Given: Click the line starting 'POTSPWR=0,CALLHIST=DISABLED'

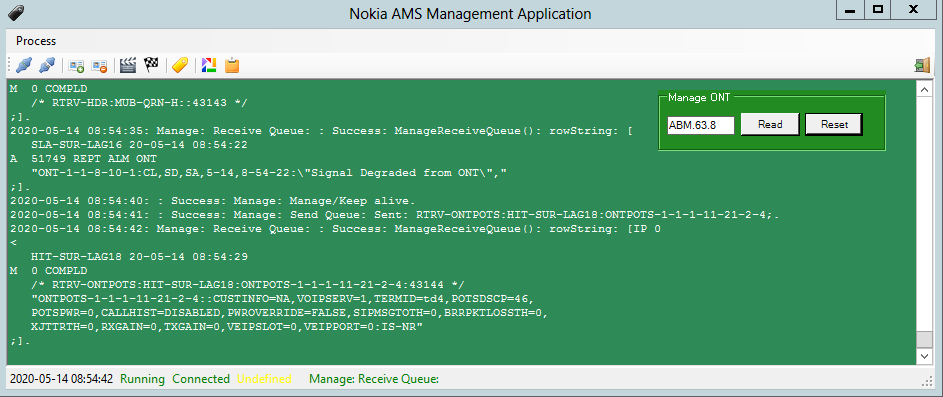Looking at the screenshot, I should [x=290, y=313].
